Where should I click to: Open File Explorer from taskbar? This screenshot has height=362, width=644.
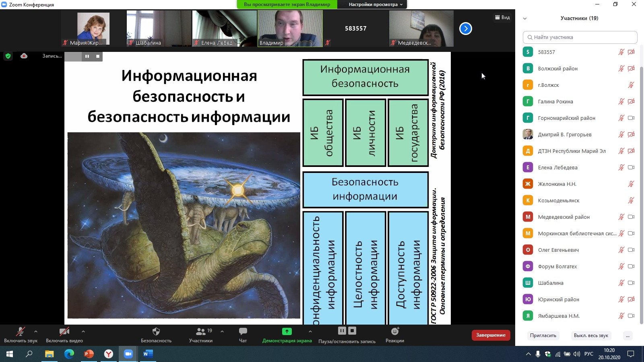(49, 354)
